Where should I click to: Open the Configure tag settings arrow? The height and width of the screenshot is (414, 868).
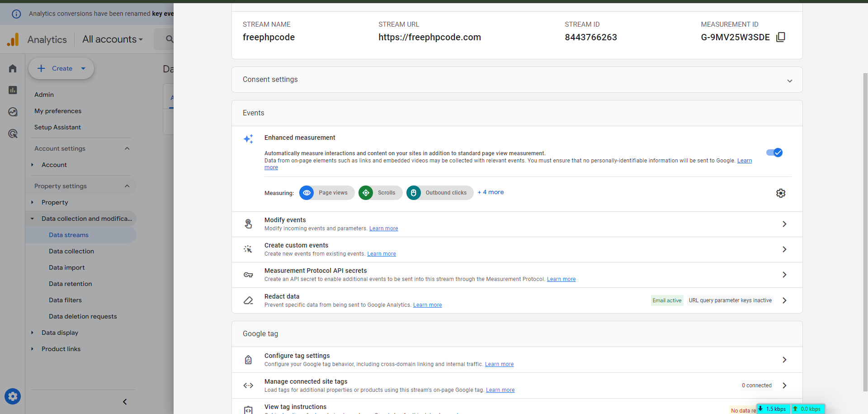784,360
